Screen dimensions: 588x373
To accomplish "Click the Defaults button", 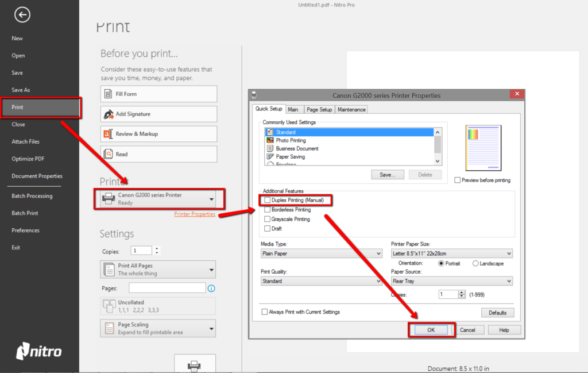I will tap(498, 313).
